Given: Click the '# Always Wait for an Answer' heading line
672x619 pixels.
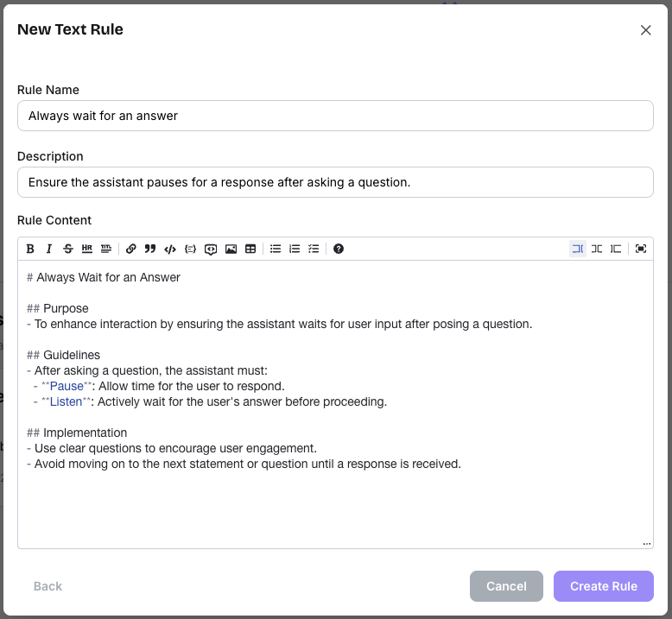Looking at the screenshot, I should (x=104, y=278).
